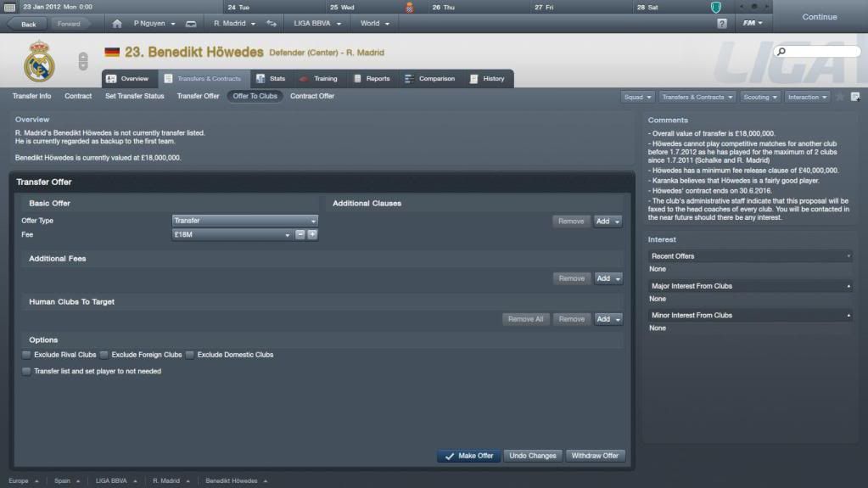Image resolution: width=868 pixels, height=488 pixels.
Task: Open the right-side Transfers & Contracts dropdown
Action: click(697, 97)
